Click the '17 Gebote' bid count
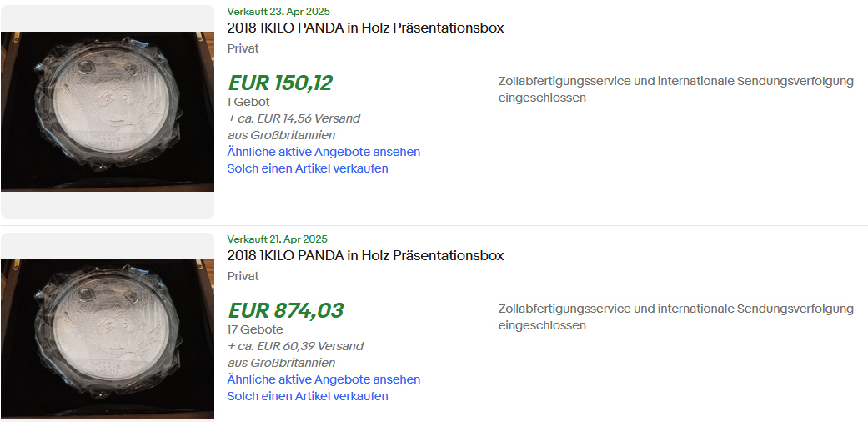The width and height of the screenshot is (868, 422). pos(255,329)
